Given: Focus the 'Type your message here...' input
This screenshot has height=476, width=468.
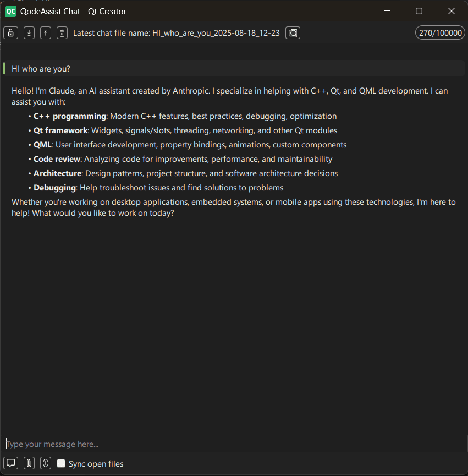Looking at the screenshot, I should coord(234,444).
